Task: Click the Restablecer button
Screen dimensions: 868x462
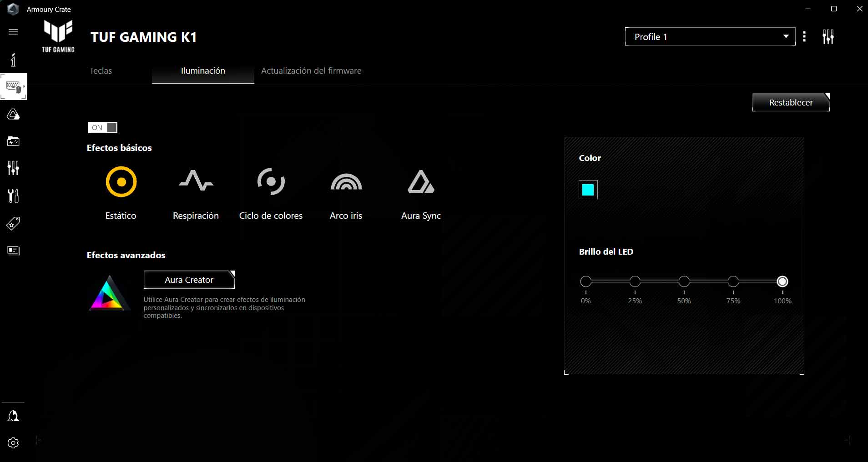Action: coord(791,103)
